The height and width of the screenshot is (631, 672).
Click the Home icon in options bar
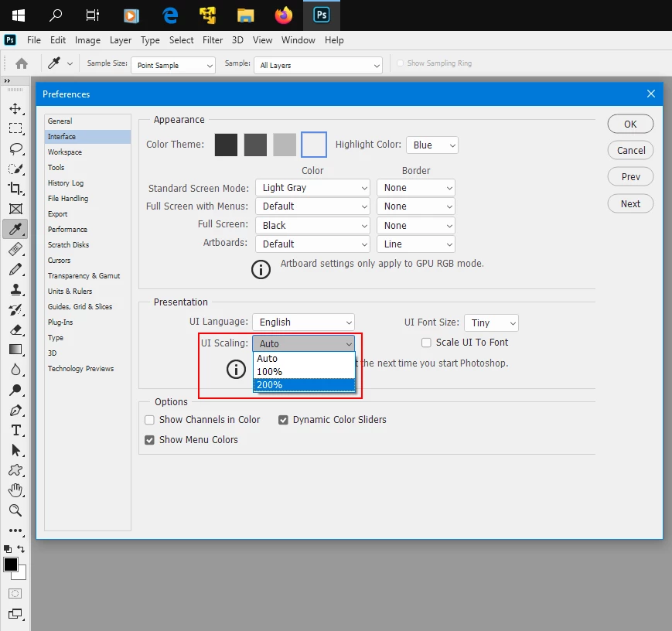[22, 63]
